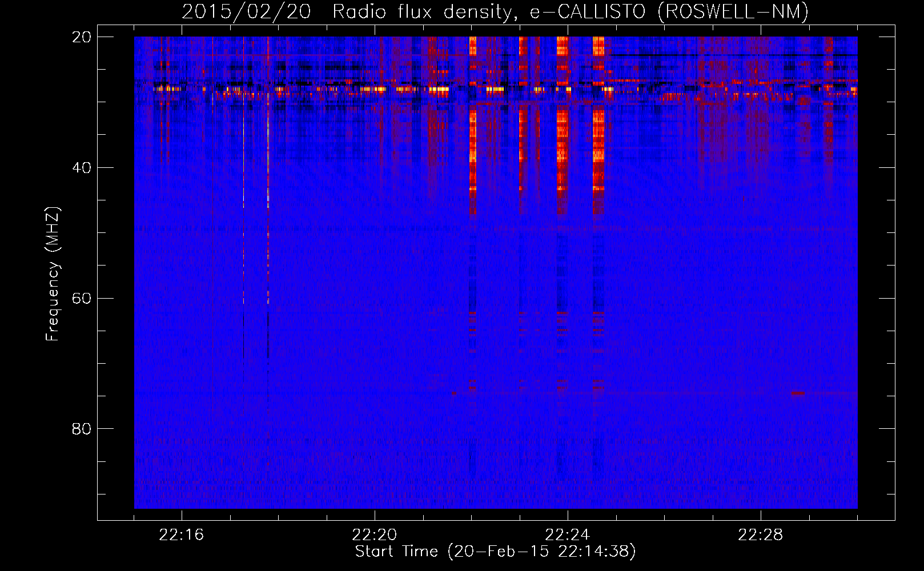This screenshot has height=571, width=924.
Task: Click the 40 MHz y-axis tick label
Action: [81, 168]
